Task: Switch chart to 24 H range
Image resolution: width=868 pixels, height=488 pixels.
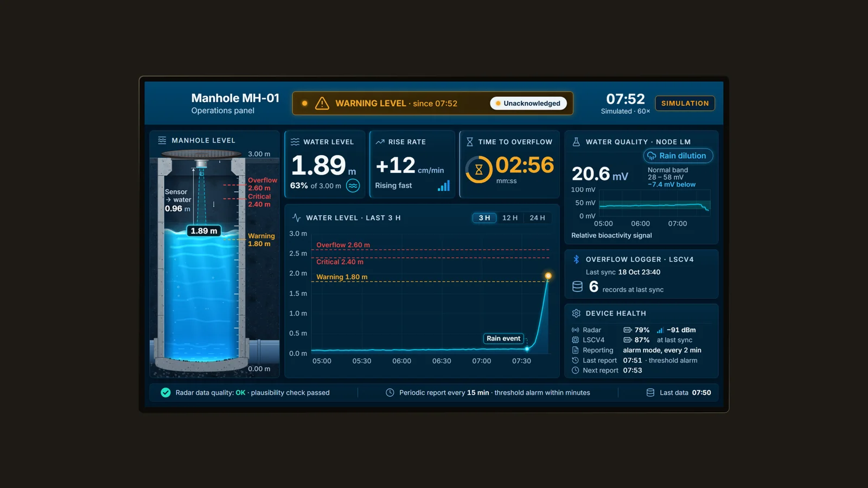Action: (538, 217)
